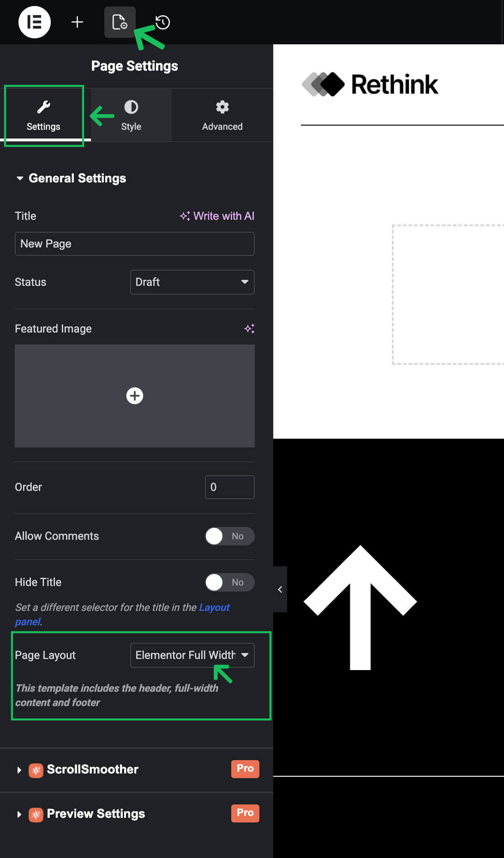
Task: Follow the Layout panel link
Action: coord(214,608)
